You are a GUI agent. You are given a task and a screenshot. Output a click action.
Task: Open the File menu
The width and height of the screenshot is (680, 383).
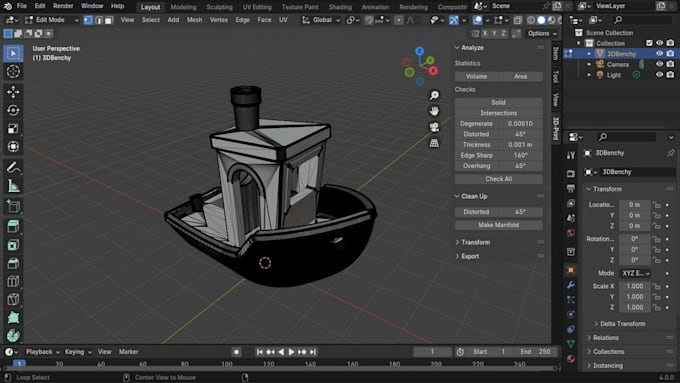click(22, 6)
